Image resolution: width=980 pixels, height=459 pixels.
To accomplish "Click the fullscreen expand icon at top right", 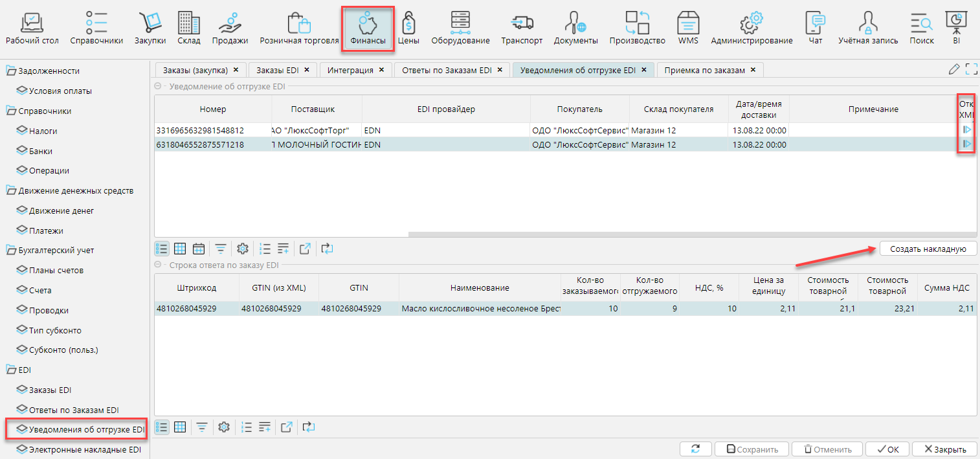I will [971, 69].
